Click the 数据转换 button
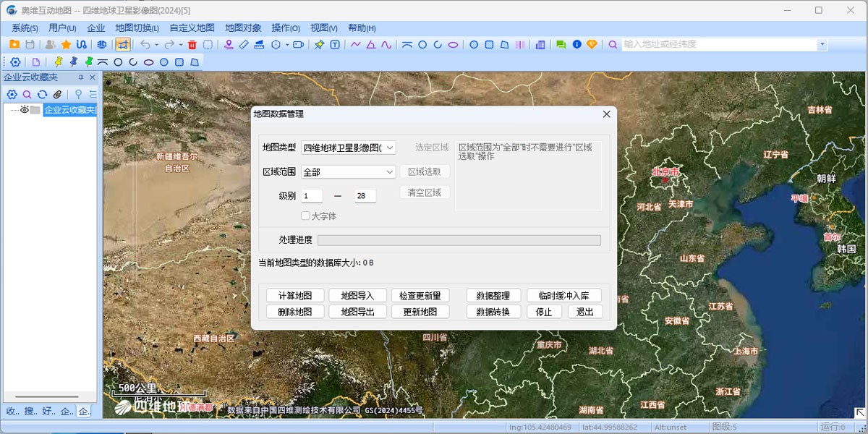Screen dimensions: 868x434 pyautogui.click(x=493, y=312)
